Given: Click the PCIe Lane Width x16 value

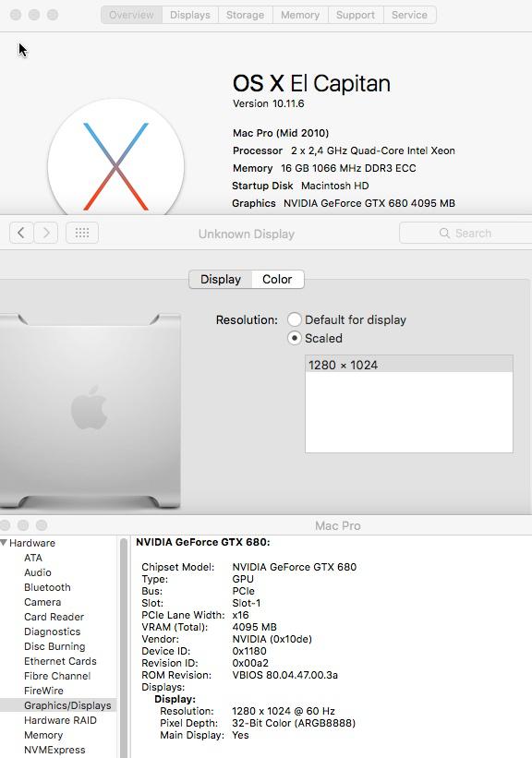Looking at the screenshot, I should click(x=240, y=615).
